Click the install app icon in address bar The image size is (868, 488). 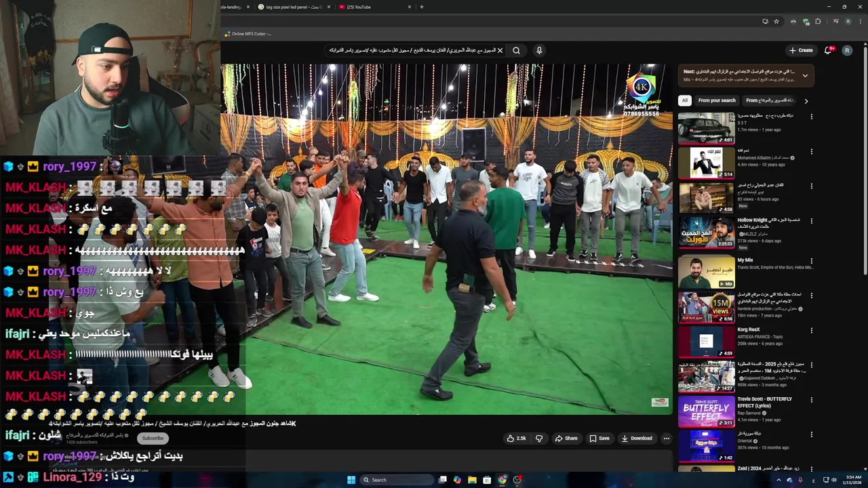765,21
